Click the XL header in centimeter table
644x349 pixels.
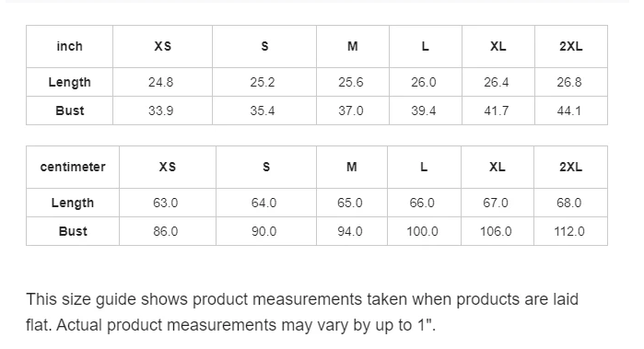498,167
